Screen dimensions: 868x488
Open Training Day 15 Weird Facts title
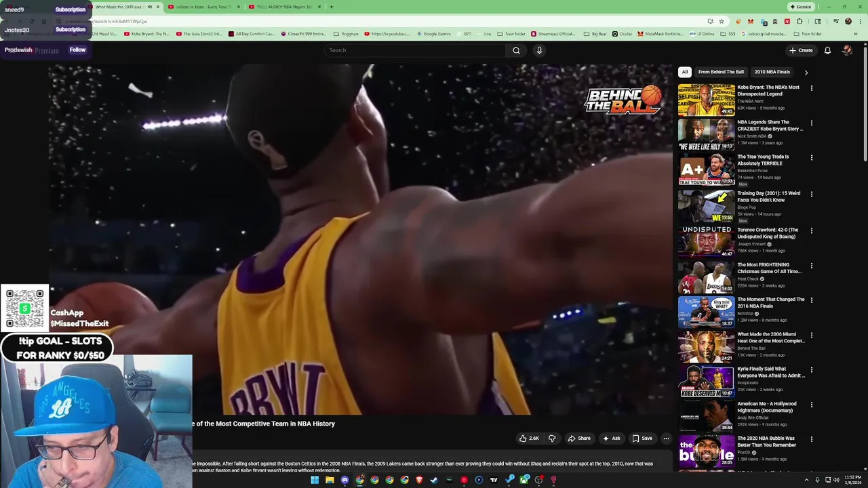tap(768, 197)
